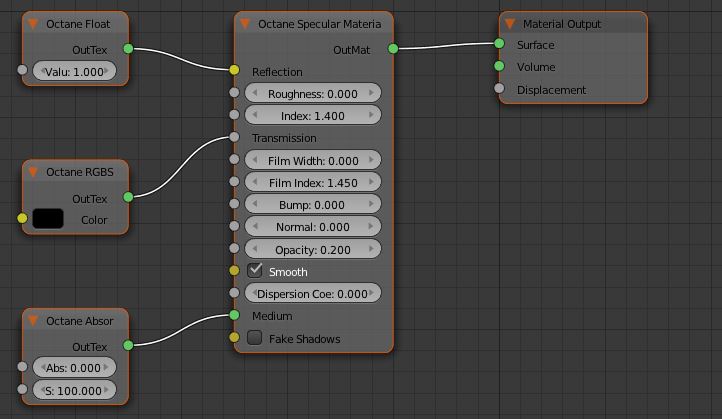Decrease Film Index with left arrow
This screenshot has width=722, height=419.
pyautogui.click(x=255, y=182)
